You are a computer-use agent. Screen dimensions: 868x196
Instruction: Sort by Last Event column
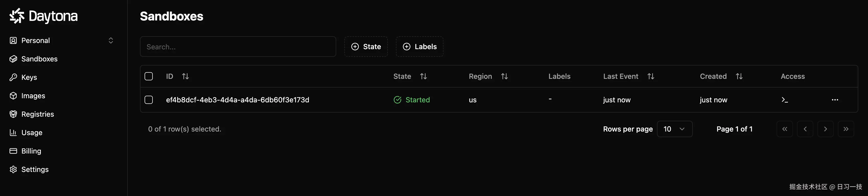tap(651, 77)
